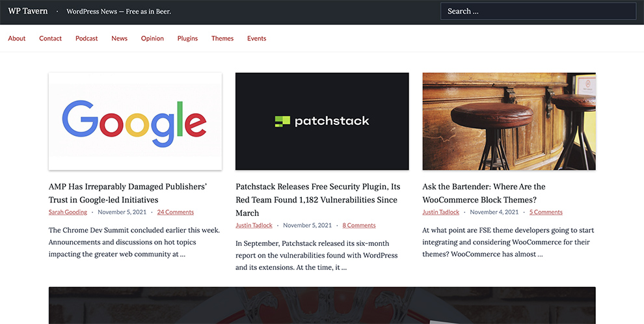The height and width of the screenshot is (324, 644).
Task: Browse the Plugins category
Action: click(x=187, y=38)
